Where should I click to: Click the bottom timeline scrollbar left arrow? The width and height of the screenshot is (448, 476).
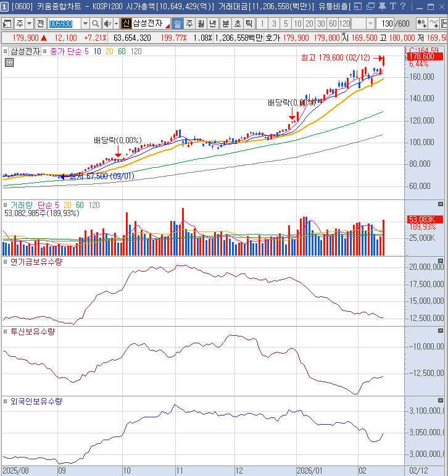point(4,470)
